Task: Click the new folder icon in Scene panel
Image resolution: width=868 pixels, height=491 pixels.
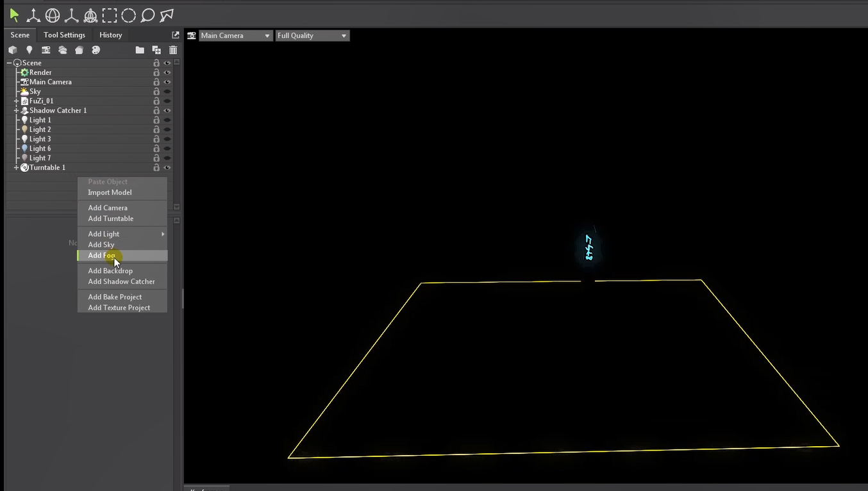Action: [140, 50]
